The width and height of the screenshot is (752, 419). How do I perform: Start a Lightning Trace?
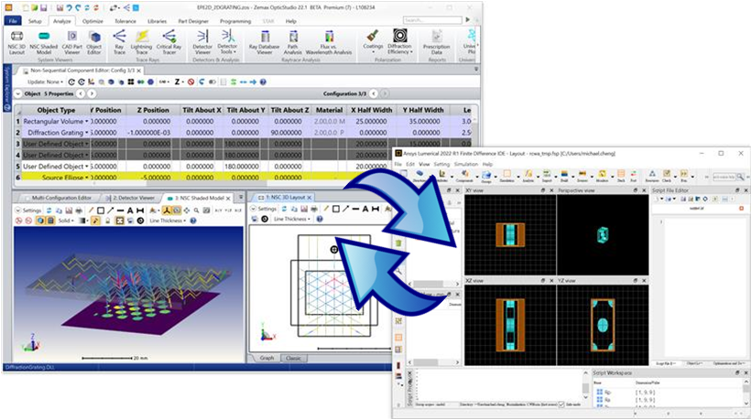141,42
